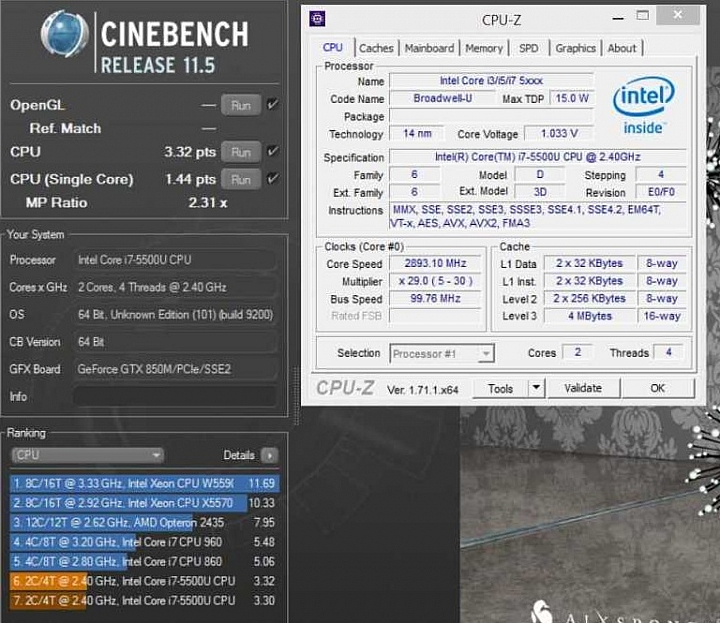The width and height of the screenshot is (720, 623).
Task: Switch to the SPD tab
Action: click(529, 48)
